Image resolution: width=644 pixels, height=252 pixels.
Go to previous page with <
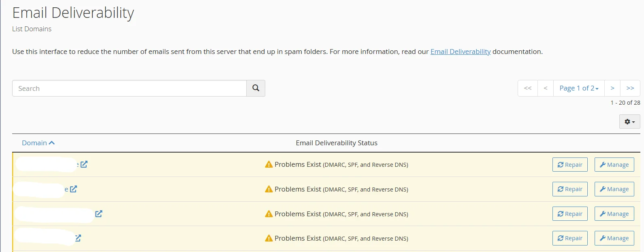(546, 88)
